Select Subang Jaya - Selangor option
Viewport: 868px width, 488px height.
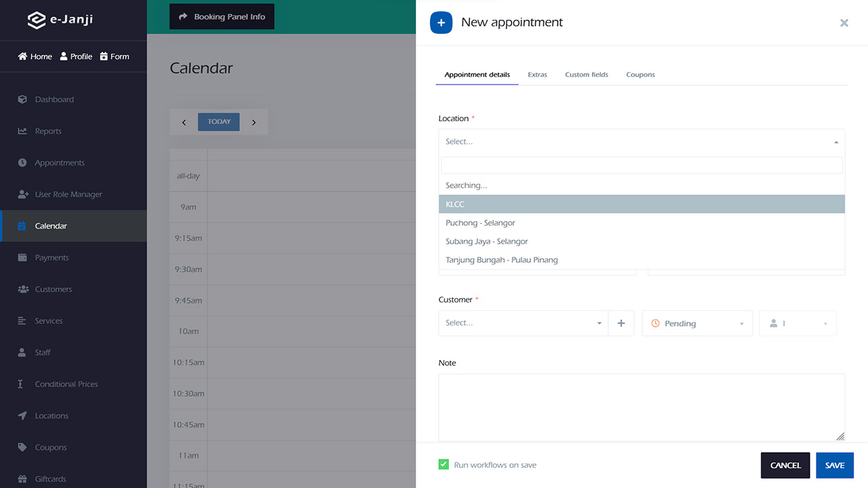click(x=642, y=241)
